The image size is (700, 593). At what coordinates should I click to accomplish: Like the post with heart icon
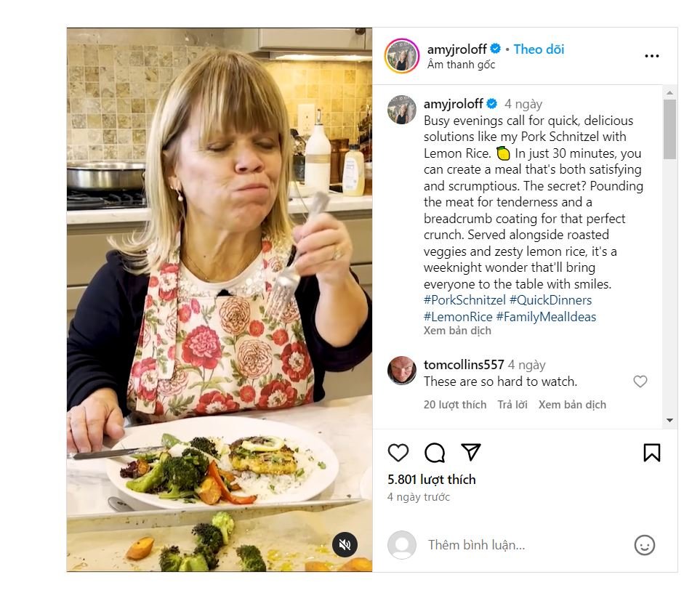click(398, 453)
